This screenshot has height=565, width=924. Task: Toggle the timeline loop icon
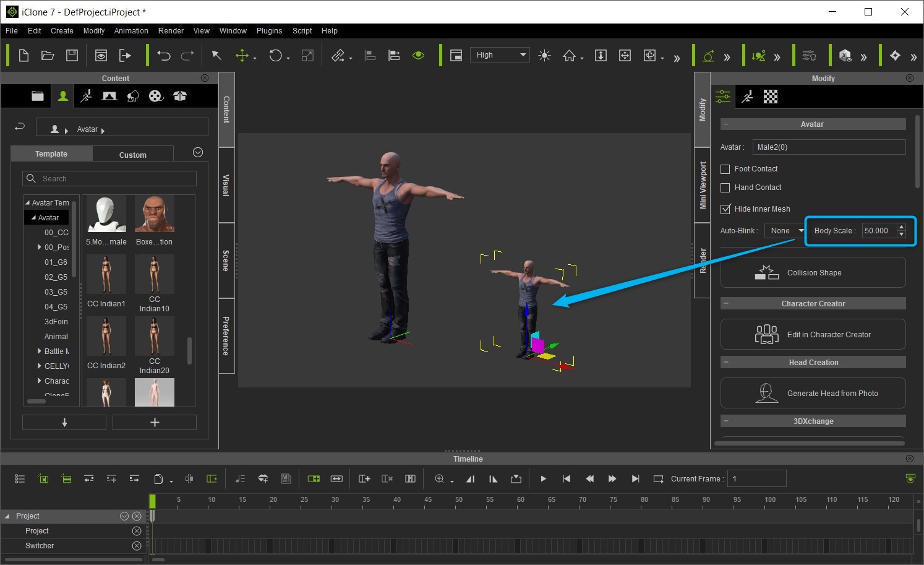pyautogui.click(x=658, y=479)
